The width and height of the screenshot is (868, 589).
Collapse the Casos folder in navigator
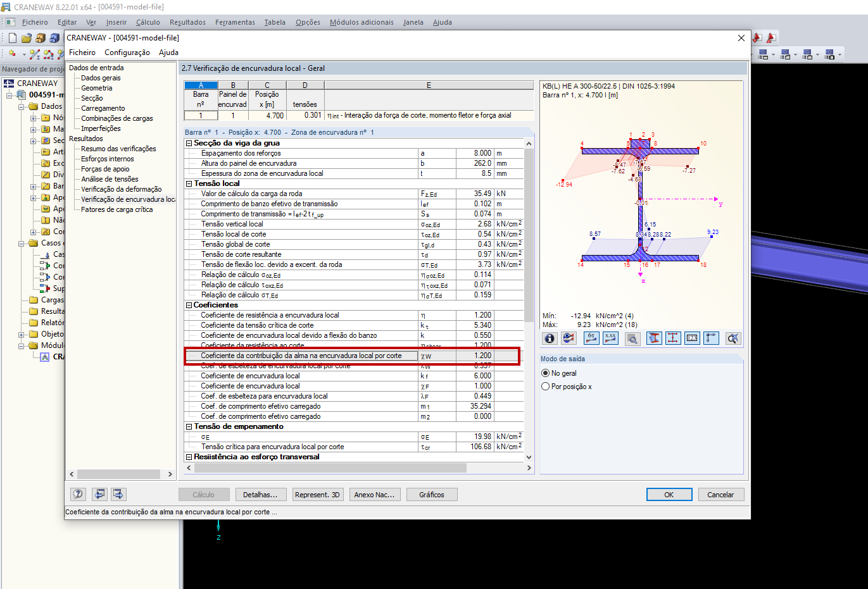pos(22,243)
